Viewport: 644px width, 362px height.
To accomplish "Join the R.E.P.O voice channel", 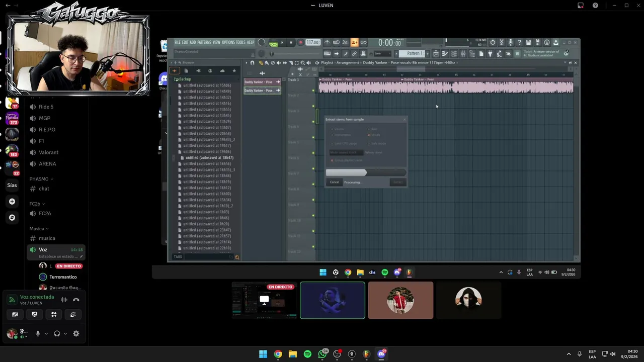I will coord(47,130).
